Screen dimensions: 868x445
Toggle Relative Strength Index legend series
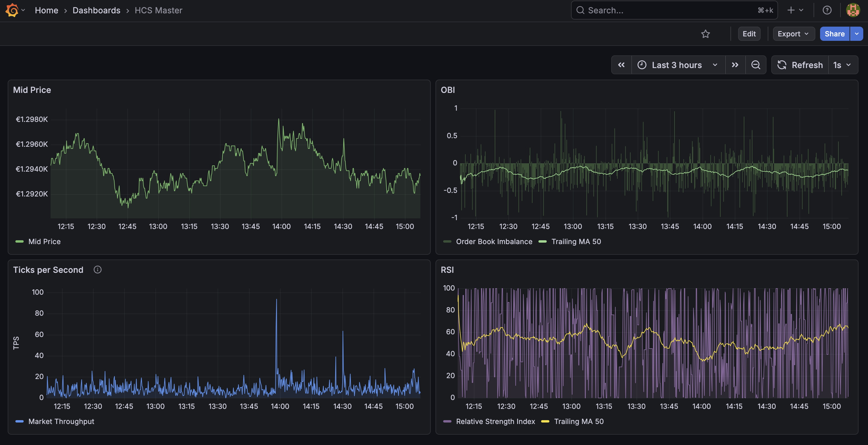(495, 421)
